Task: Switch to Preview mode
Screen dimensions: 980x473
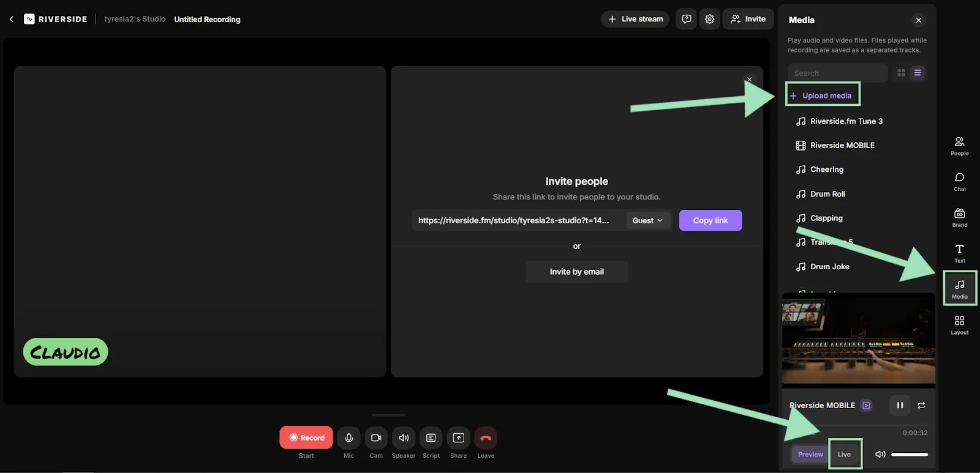Action: pyautogui.click(x=810, y=454)
